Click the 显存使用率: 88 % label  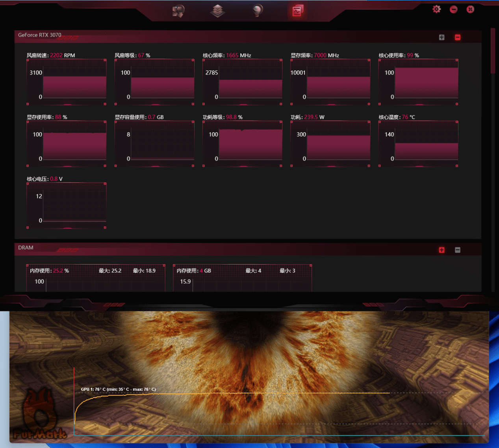tap(47, 117)
